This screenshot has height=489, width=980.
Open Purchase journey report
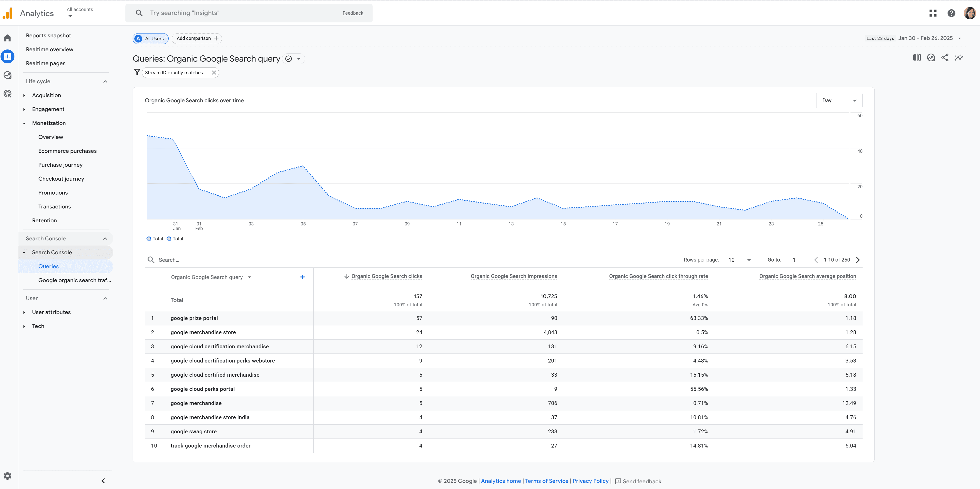(x=61, y=165)
